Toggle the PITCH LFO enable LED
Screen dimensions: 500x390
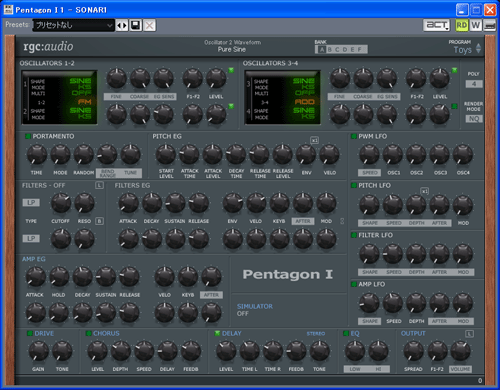coord(354,185)
